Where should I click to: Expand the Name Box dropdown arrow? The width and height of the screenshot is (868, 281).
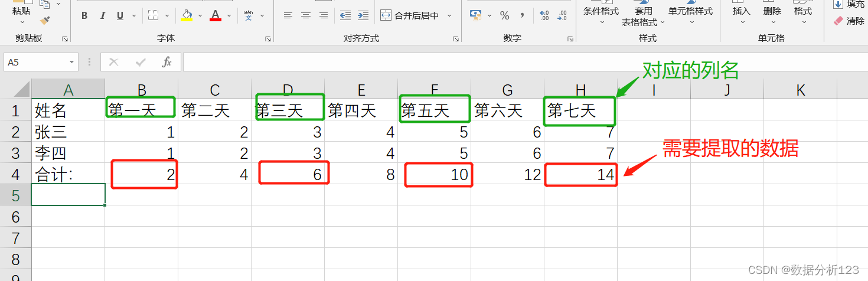point(72,62)
